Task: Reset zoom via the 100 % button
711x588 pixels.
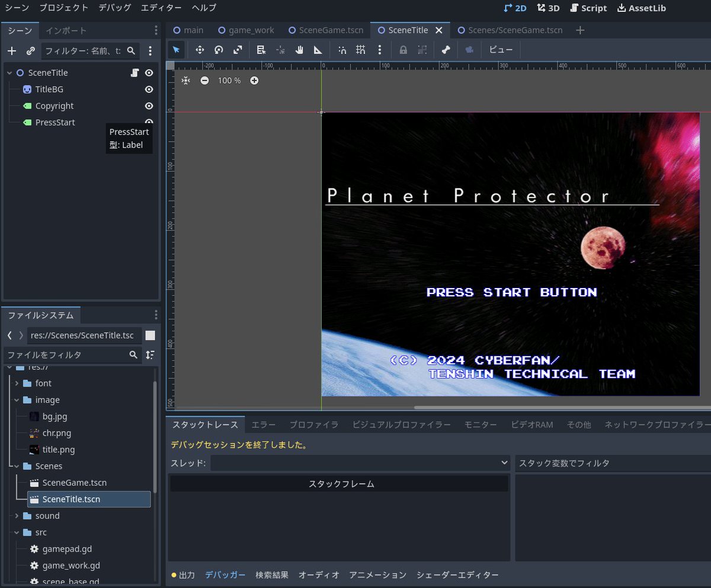Action: tap(229, 80)
